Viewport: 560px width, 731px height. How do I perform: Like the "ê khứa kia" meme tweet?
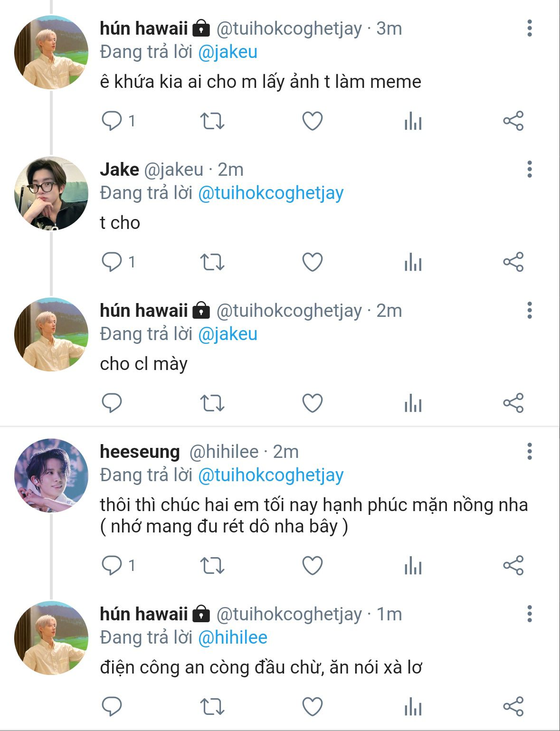[x=313, y=121]
